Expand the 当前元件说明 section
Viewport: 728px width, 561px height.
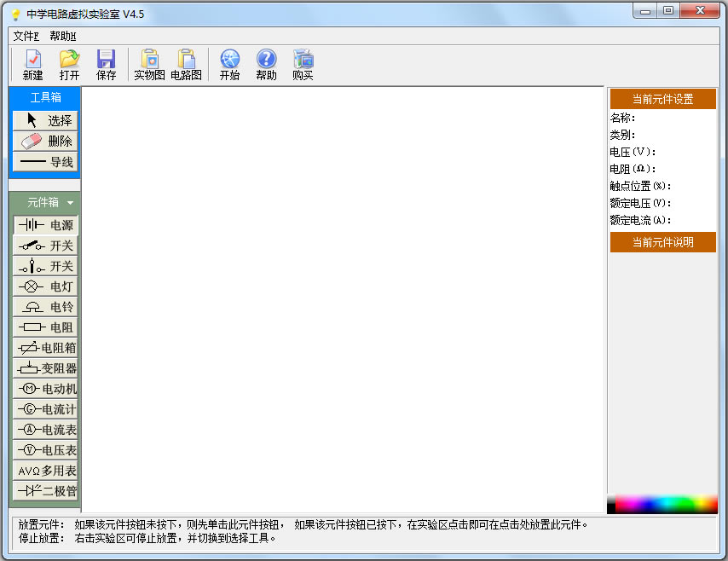(662, 242)
